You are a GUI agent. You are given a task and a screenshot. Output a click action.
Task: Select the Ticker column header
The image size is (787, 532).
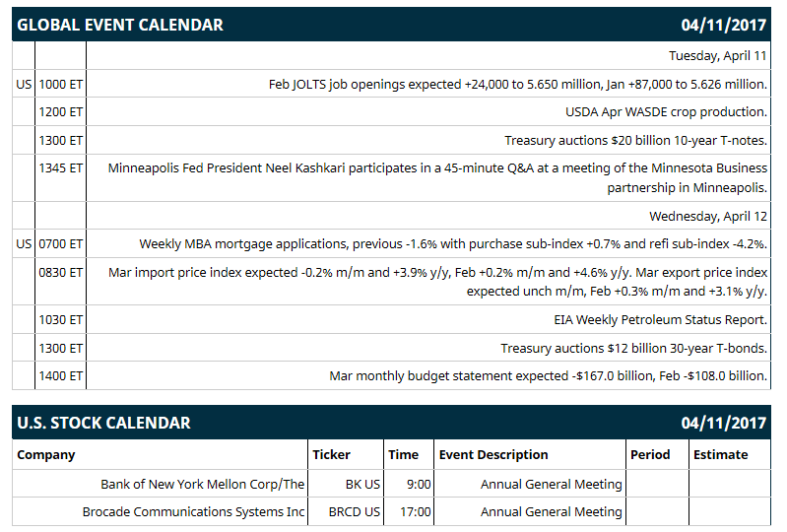coord(331,455)
